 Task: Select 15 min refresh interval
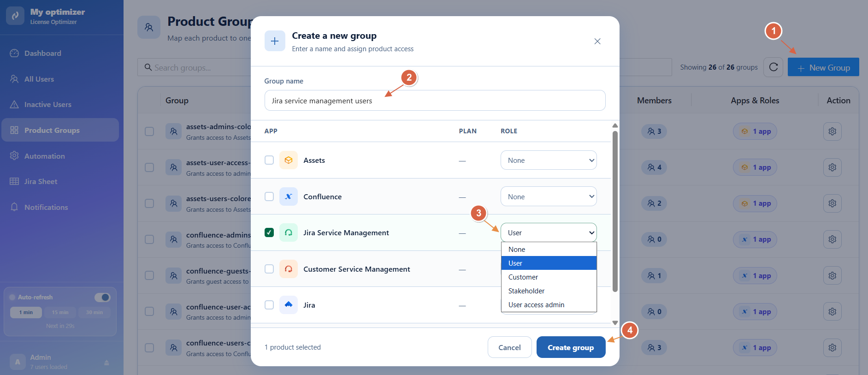pos(60,313)
